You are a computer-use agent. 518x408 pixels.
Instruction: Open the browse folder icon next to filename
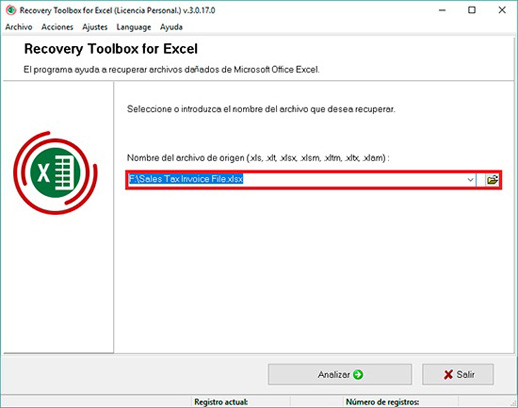(x=492, y=180)
